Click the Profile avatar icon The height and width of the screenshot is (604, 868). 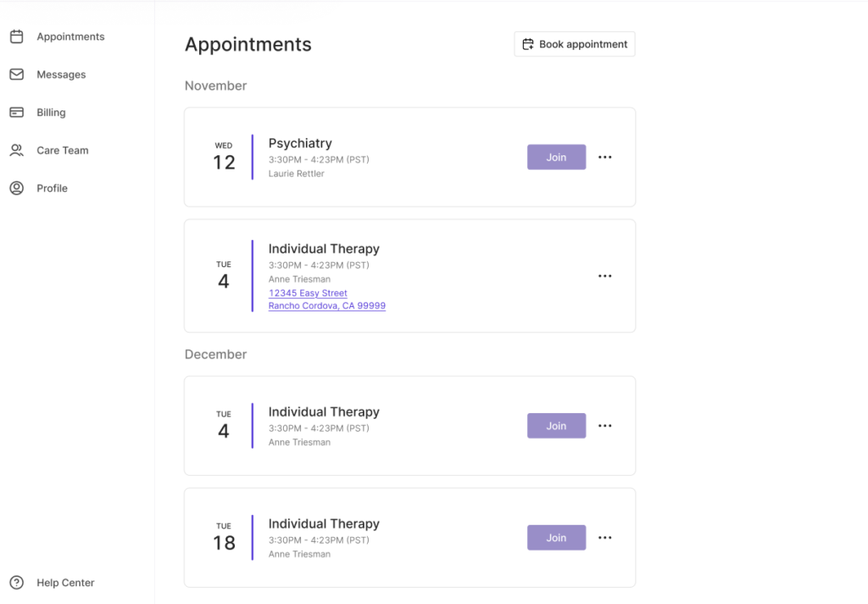click(x=16, y=188)
